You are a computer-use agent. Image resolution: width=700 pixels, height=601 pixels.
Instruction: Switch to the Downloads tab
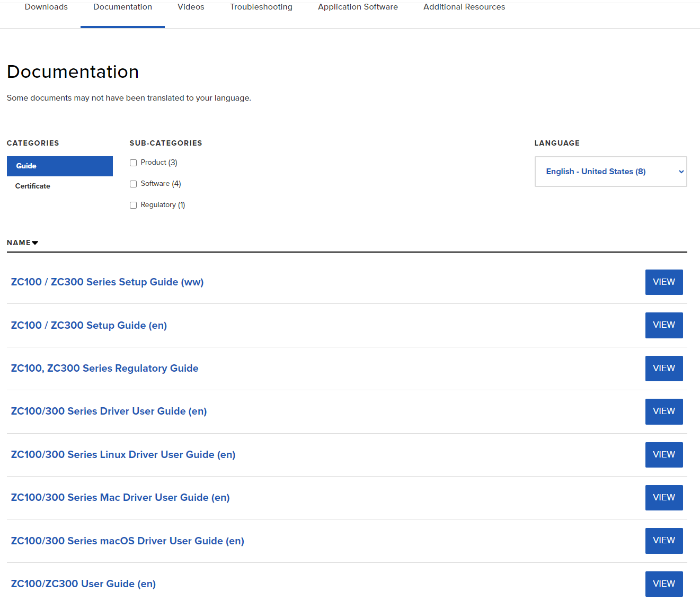[46, 7]
